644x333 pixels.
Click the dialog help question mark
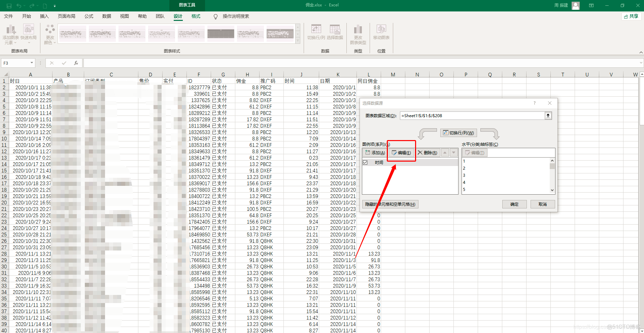pos(534,103)
